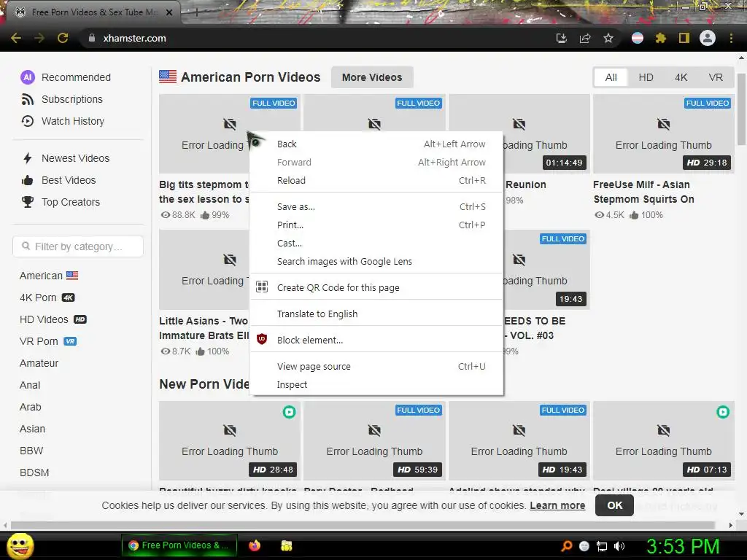This screenshot has width=747, height=560.
Task: Click the smiley face start button
Action: point(20,545)
